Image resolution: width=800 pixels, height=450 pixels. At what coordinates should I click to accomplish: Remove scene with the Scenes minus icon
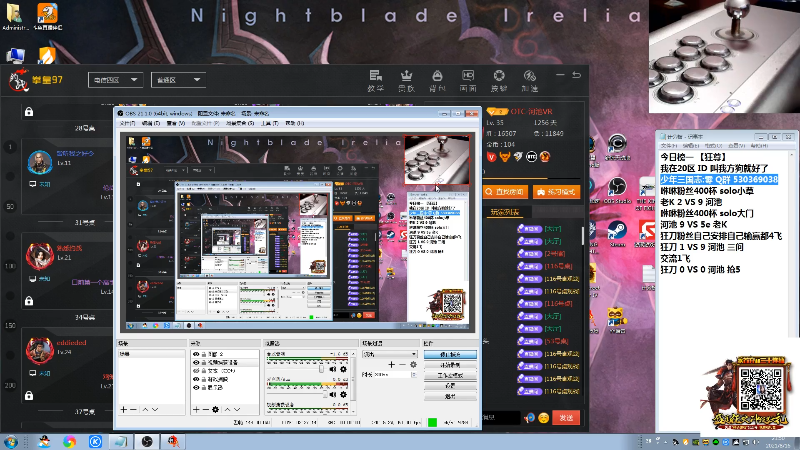tap(133, 409)
